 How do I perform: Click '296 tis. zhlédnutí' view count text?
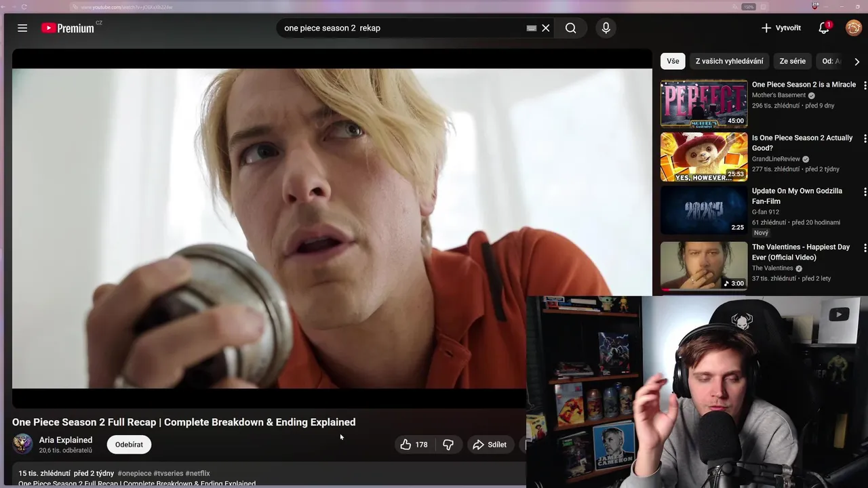click(x=775, y=106)
